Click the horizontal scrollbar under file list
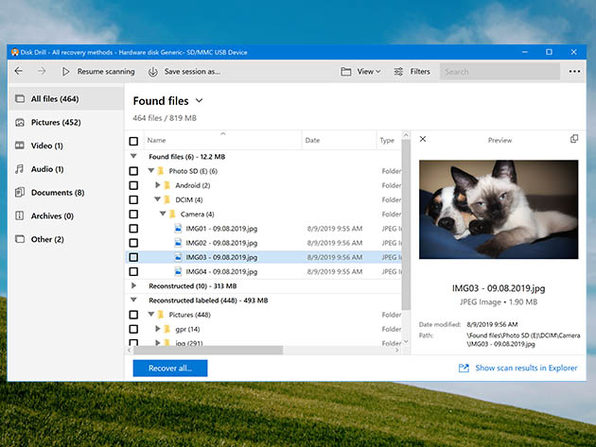The height and width of the screenshot is (447, 596). point(208,350)
